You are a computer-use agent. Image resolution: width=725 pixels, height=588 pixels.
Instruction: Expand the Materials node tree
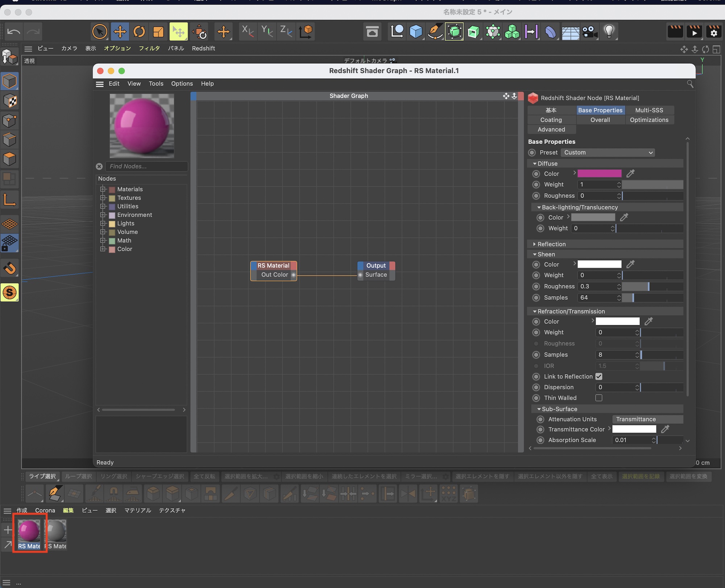point(103,189)
